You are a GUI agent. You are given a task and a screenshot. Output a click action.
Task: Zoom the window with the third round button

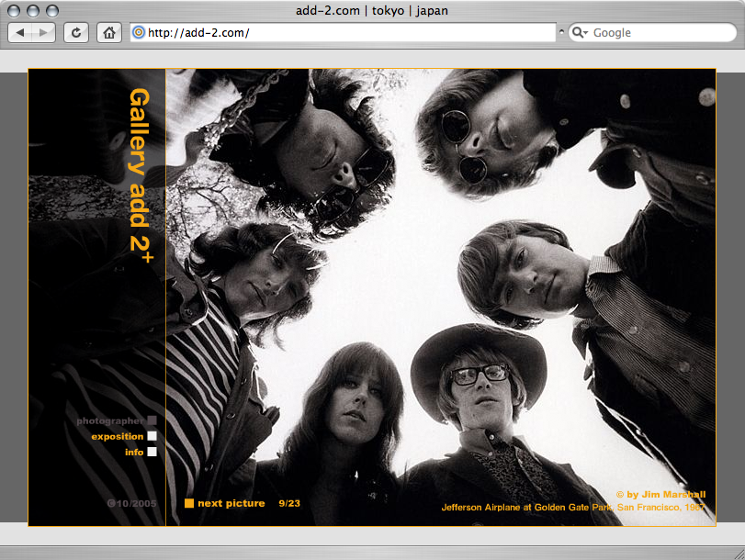52,10
